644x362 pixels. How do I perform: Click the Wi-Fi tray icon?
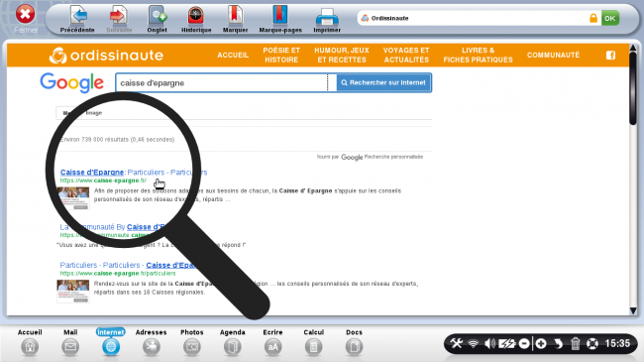(x=474, y=343)
